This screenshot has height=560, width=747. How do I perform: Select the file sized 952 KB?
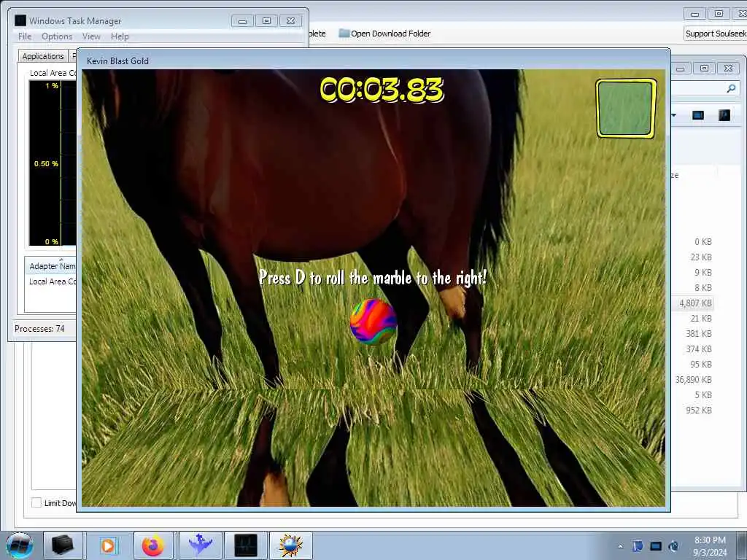[699, 410]
